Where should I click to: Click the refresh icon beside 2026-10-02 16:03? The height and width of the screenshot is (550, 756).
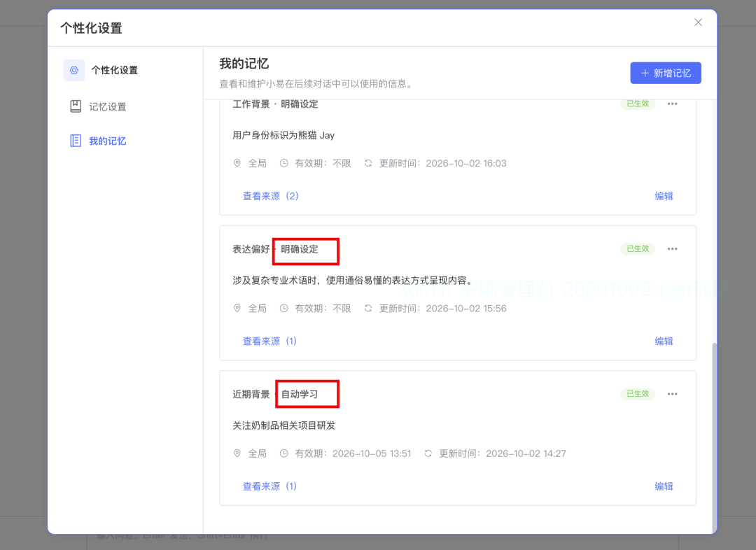pyautogui.click(x=368, y=163)
